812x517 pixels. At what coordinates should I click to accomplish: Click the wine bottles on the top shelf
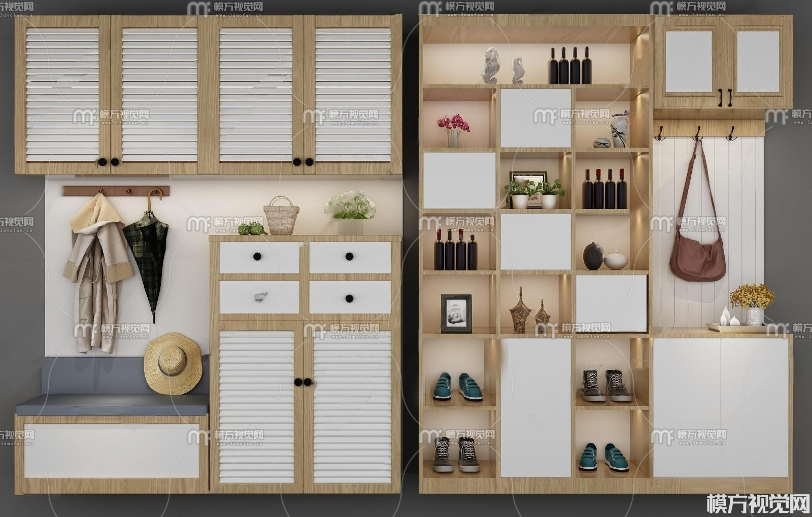pos(569,66)
